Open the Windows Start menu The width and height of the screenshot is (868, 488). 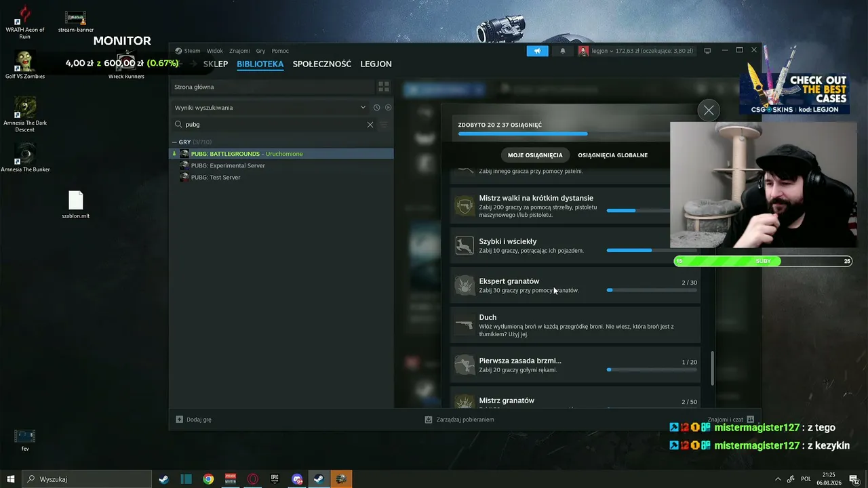coord(10,479)
